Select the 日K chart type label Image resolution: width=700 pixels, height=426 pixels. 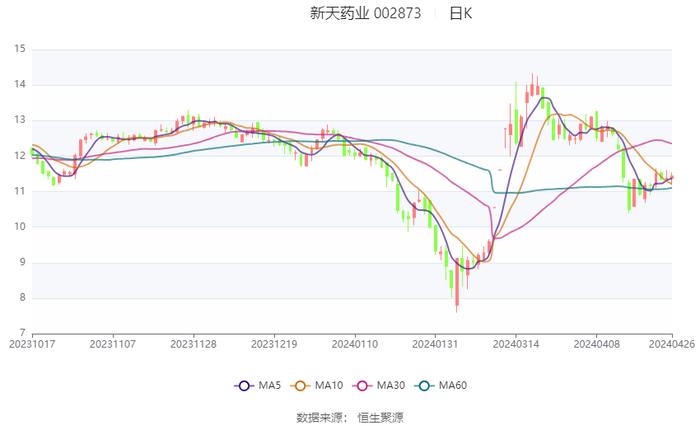click(x=460, y=14)
